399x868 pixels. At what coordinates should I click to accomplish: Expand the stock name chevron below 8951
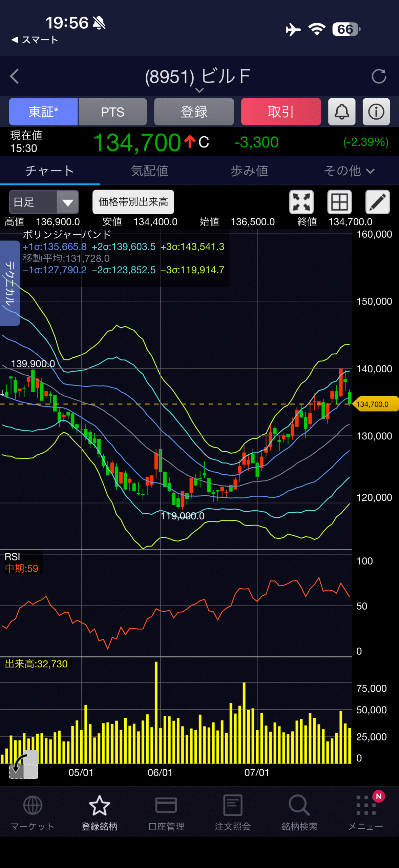199,90
